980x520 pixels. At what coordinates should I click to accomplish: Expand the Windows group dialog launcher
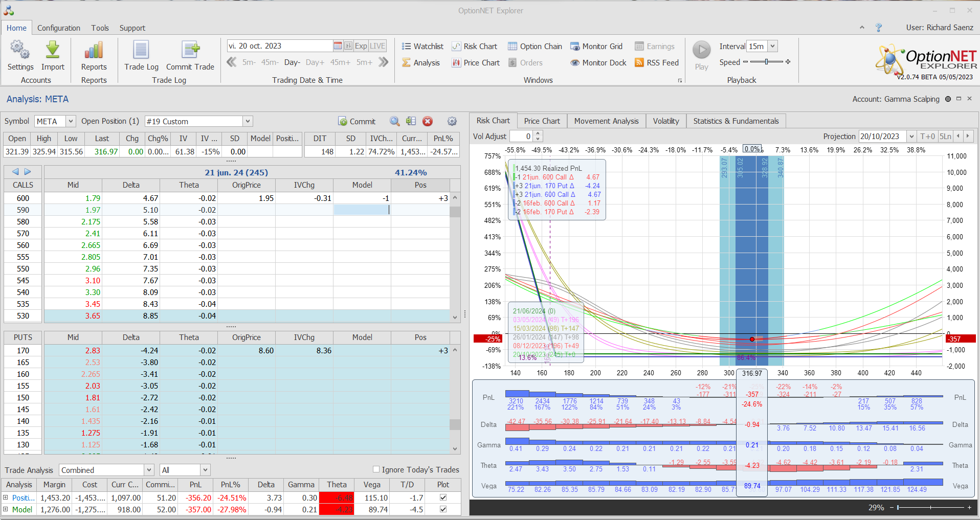click(680, 81)
